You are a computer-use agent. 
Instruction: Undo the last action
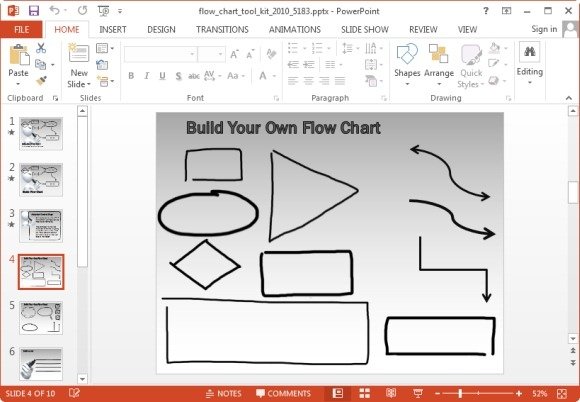pos(54,11)
